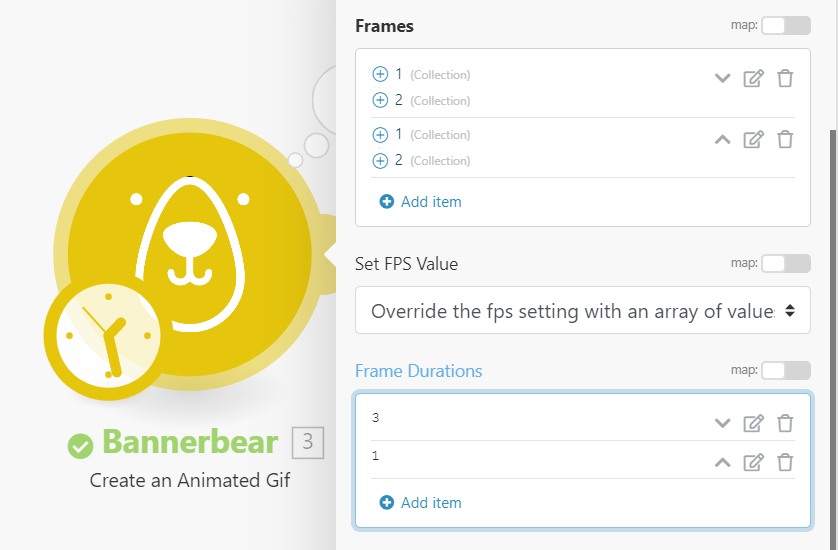The height and width of the screenshot is (550, 838).
Task: Add item to Frame Durations
Action: point(421,503)
